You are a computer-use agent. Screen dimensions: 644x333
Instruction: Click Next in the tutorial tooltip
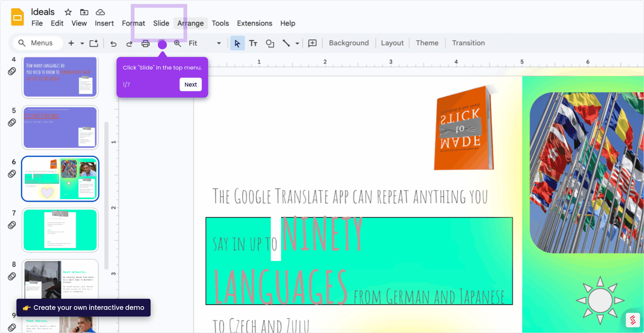tap(191, 85)
